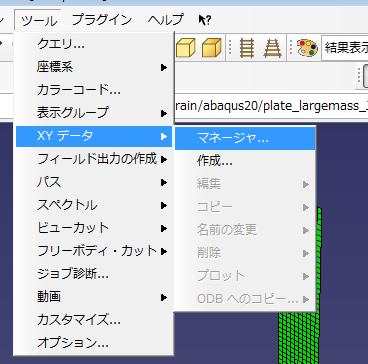Image resolution: width=368 pixels, height=364 pixels.
Task: Open the ヘルプ menu
Action: pos(166,20)
